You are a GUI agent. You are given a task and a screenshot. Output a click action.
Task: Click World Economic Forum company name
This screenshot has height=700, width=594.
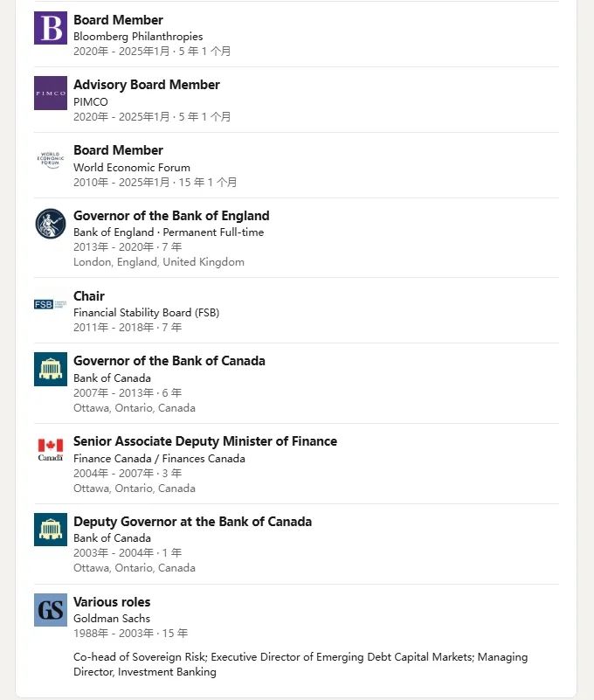pyautogui.click(x=132, y=168)
